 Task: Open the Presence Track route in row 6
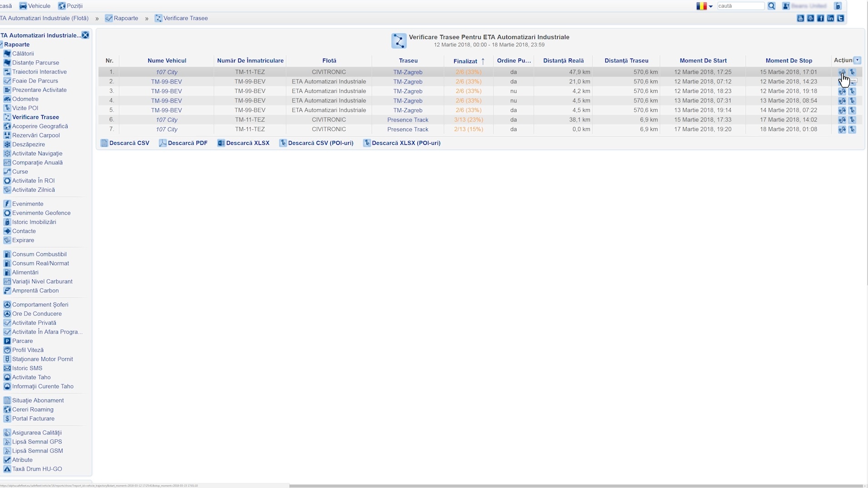(407, 120)
